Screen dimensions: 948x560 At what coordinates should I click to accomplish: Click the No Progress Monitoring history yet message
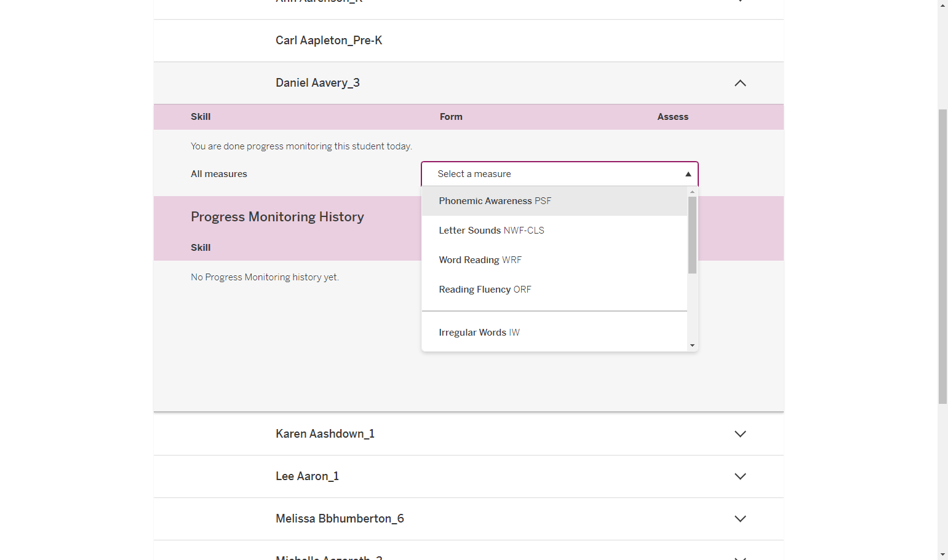pos(265,277)
